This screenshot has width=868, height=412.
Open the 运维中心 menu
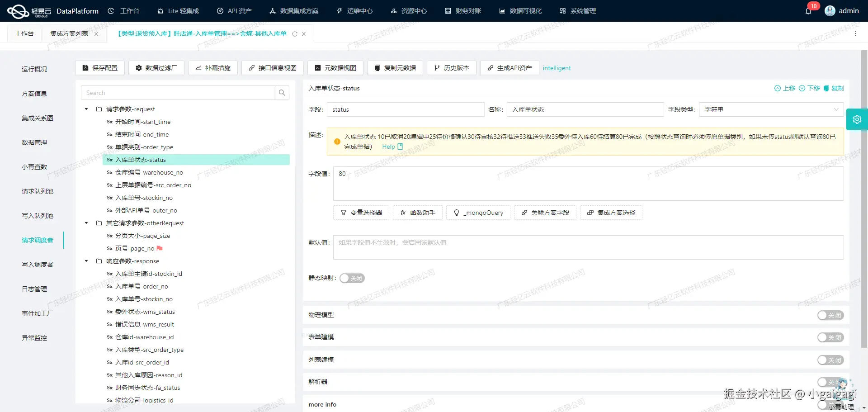coord(360,11)
